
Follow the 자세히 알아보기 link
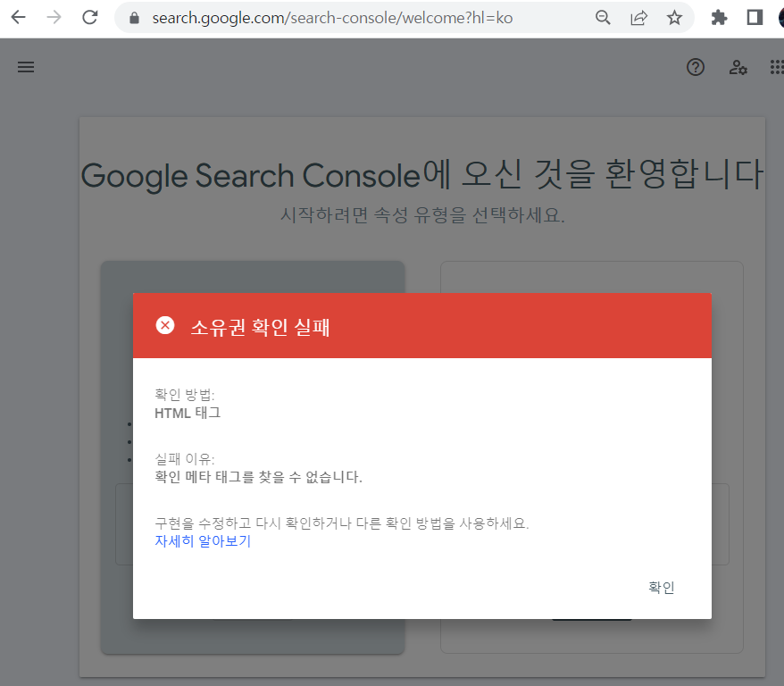click(x=203, y=541)
